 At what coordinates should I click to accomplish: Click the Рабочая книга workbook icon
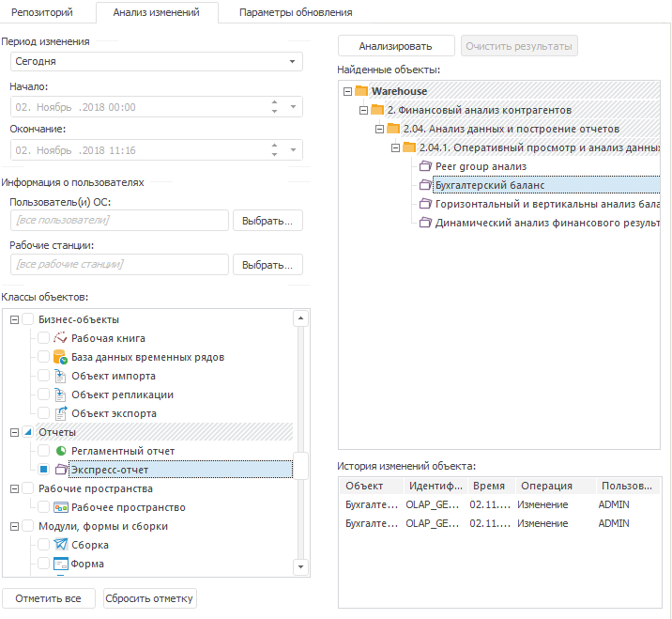pos(61,338)
